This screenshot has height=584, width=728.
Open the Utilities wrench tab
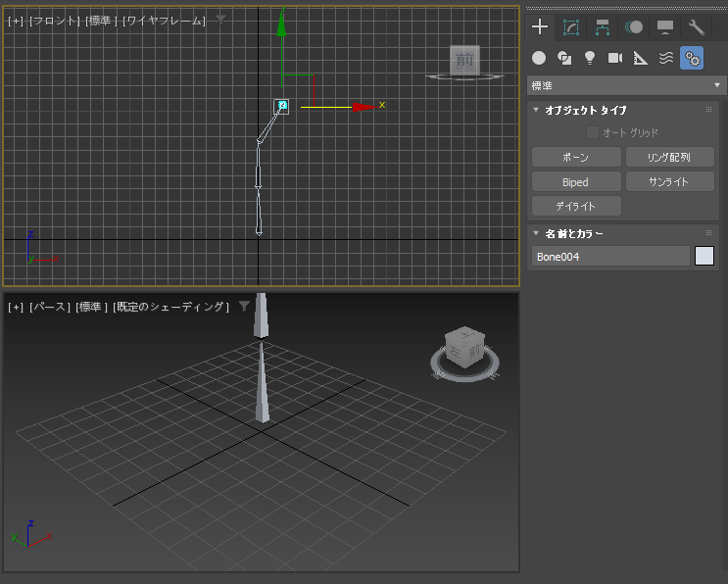697,26
